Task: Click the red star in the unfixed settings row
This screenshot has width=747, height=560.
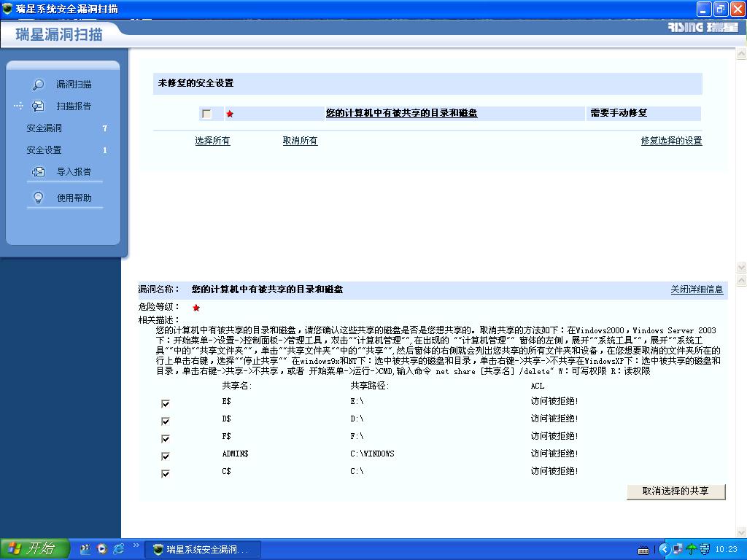Action: pos(230,114)
